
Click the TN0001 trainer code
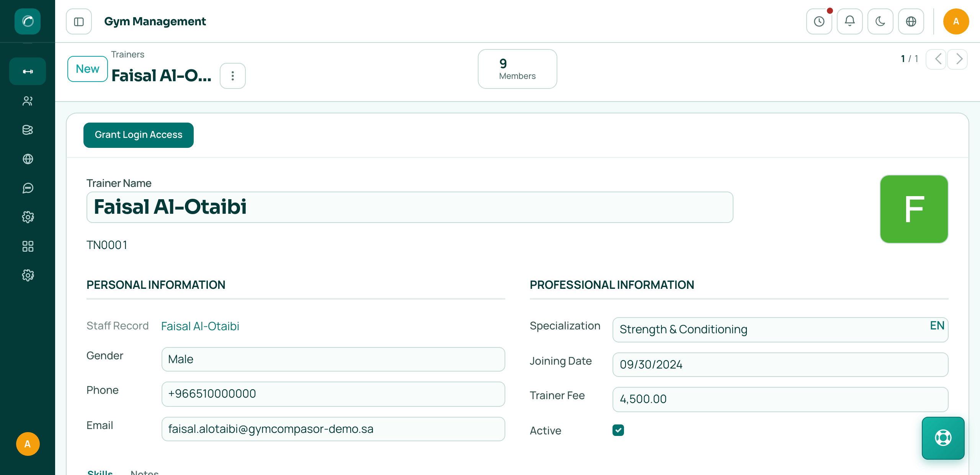click(x=107, y=245)
